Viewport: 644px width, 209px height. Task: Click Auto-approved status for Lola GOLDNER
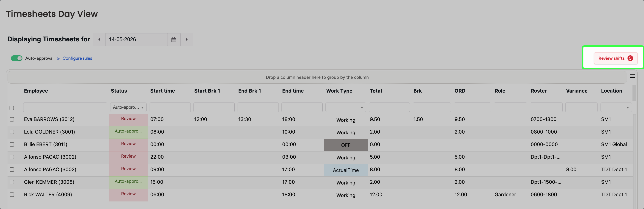tap(129, 132)
